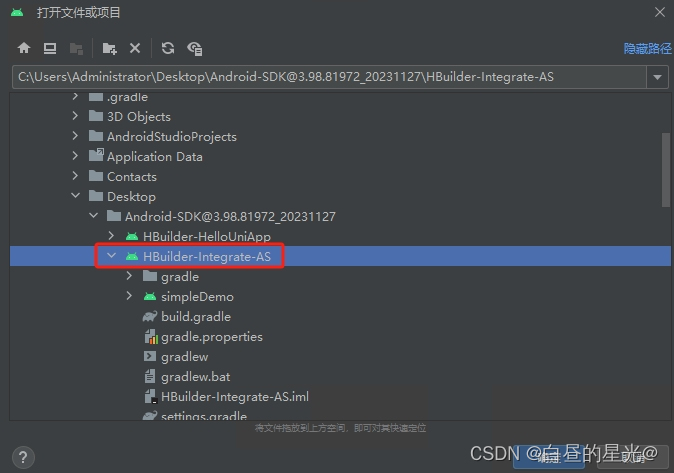The width and height of the screenshot is (674, 473).
Task: Click the HBuilder-HelloUniApp Android icon
Action: click(x=132, y=236)
